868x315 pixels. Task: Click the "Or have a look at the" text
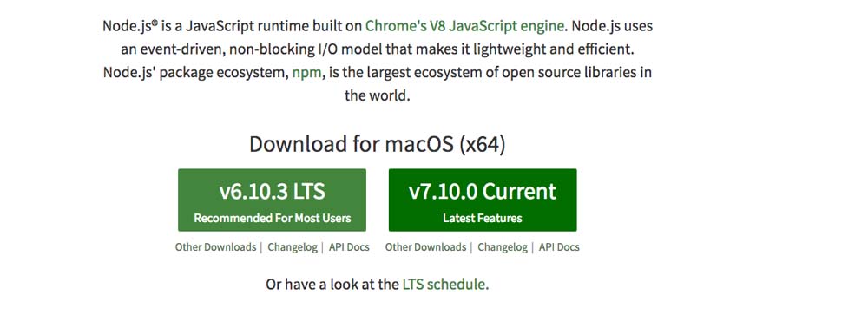(x=332, y=285)
